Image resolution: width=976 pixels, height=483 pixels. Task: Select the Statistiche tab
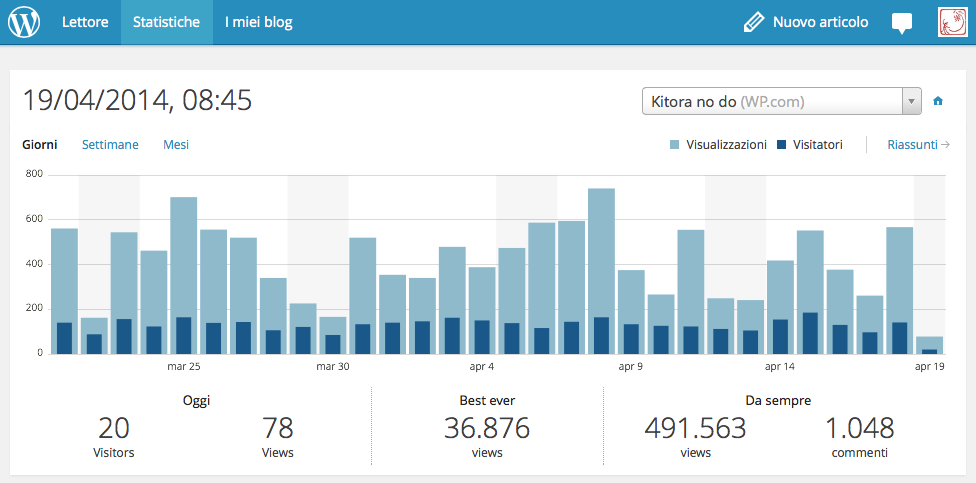166,22
